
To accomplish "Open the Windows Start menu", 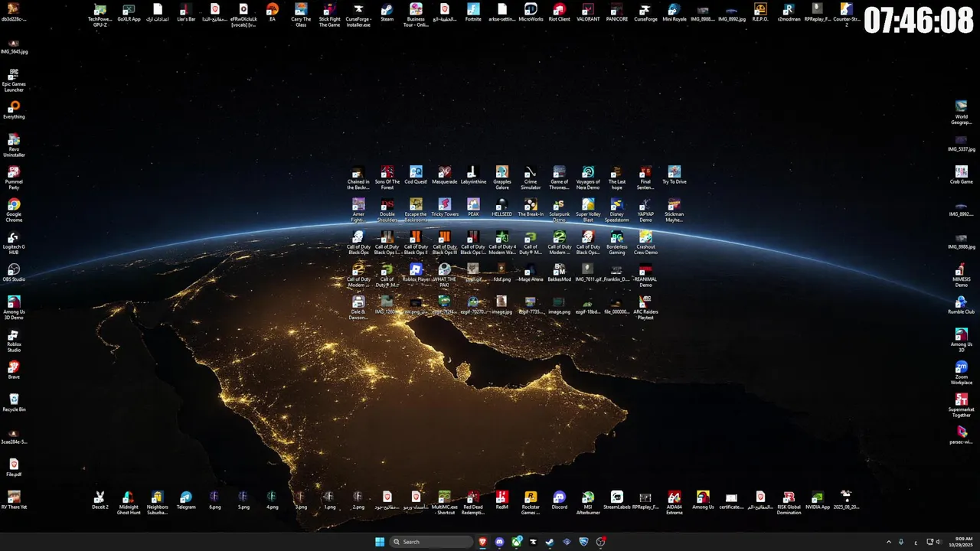I will pyautogui.click(x=380, y=542).
